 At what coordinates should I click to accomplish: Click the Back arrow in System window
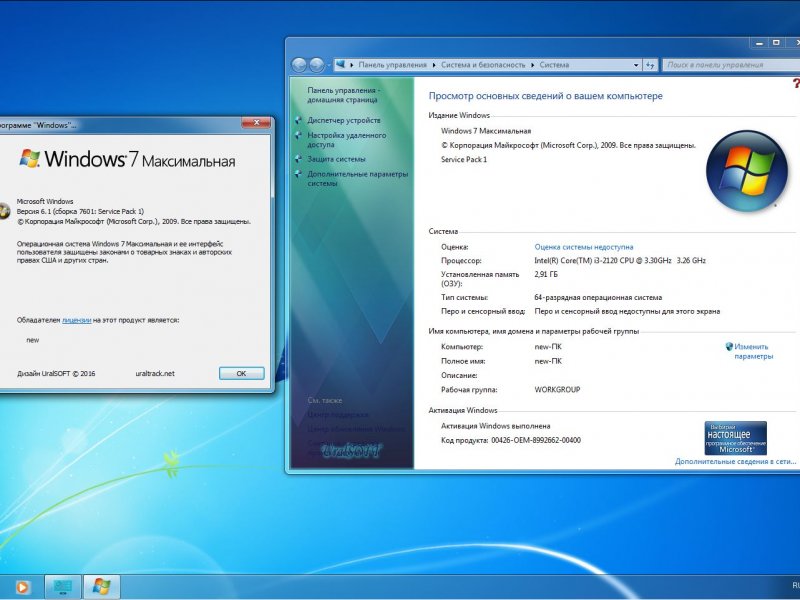(x=299, y=65)
